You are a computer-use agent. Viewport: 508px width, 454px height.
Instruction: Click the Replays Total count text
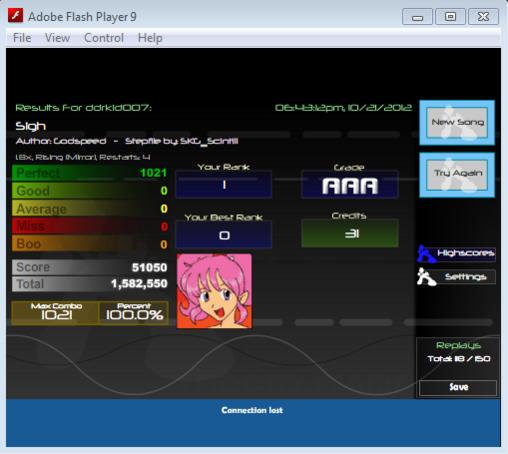click(459, 359)
